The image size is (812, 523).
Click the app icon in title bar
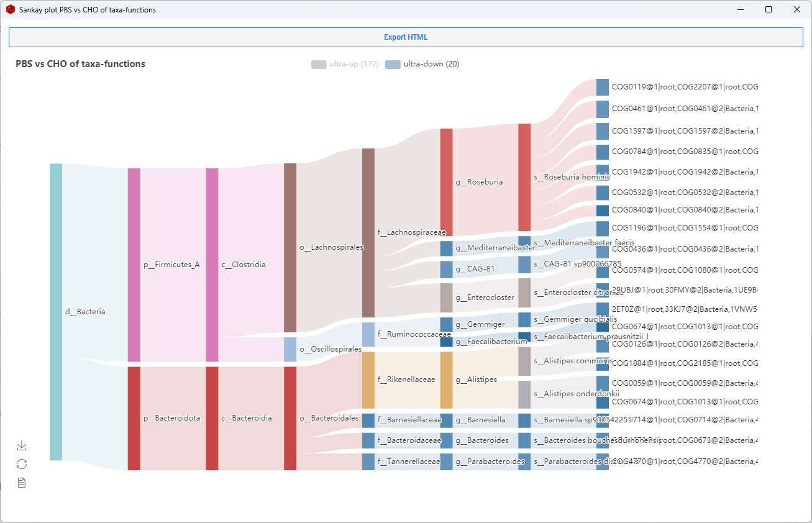point(10,9)
